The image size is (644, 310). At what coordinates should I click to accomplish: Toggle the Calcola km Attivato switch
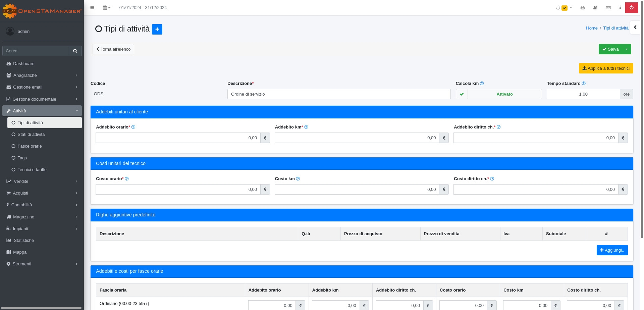[x=498, y=94]
